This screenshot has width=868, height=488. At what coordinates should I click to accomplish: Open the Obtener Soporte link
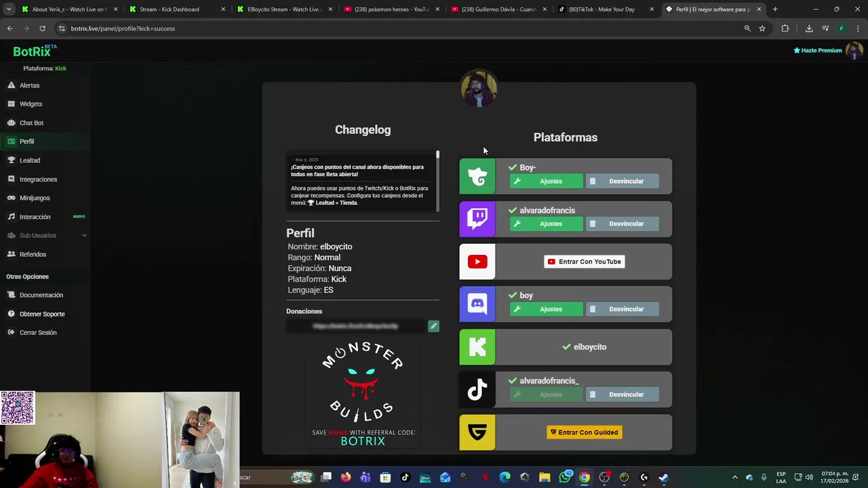pos(42,314)
